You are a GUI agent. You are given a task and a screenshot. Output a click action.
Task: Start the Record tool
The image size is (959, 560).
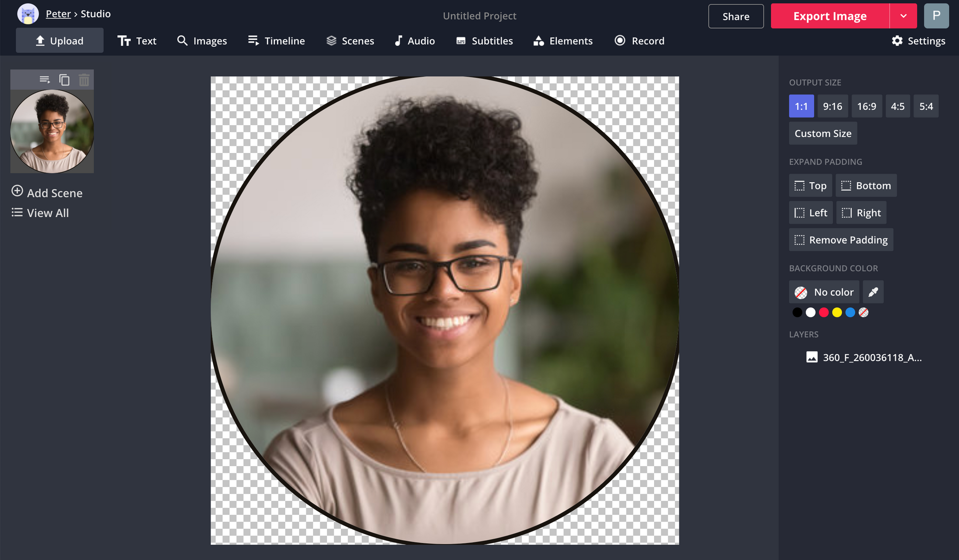pos(639,41)
